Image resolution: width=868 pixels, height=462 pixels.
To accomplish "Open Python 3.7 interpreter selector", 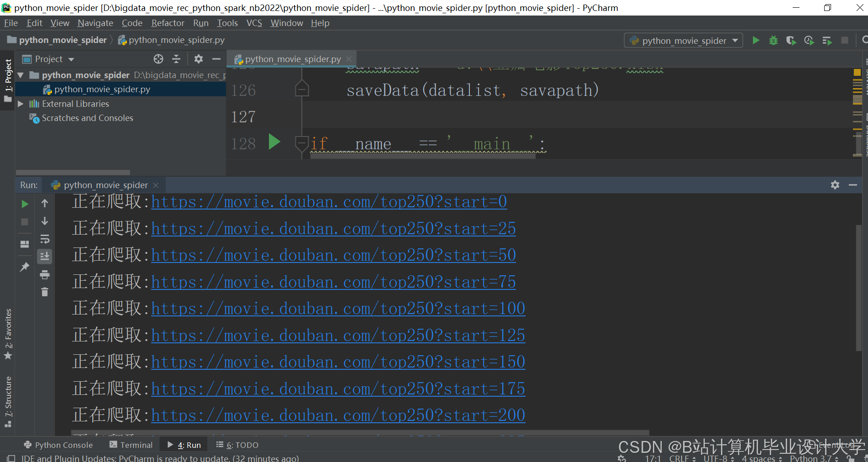I will click(814, 458).
